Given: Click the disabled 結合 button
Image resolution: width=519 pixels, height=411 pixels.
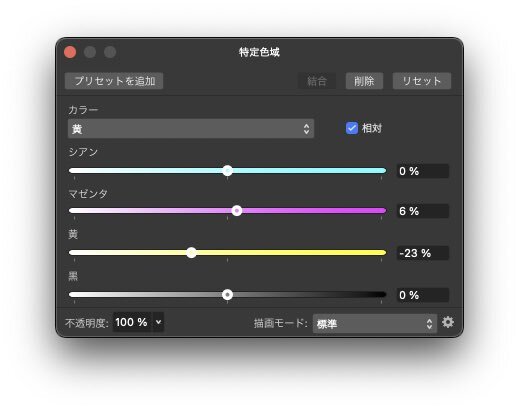Looking at the screenshot, I should (317, 81).
